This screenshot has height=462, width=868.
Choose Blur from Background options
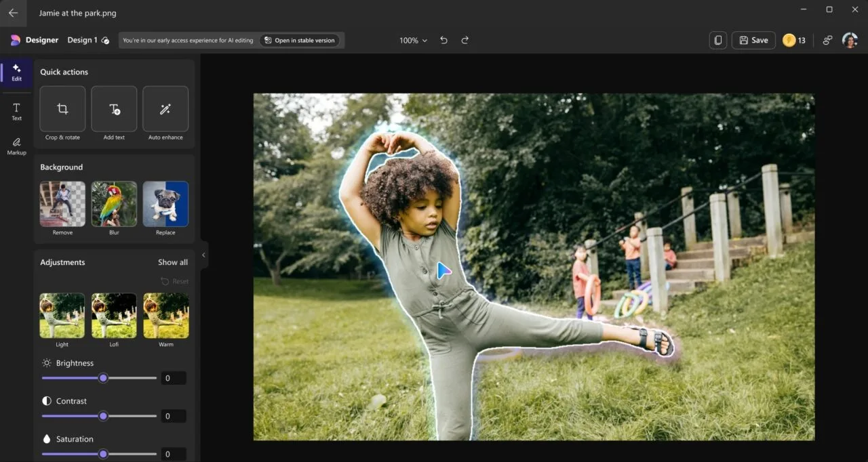coord(113,203)
